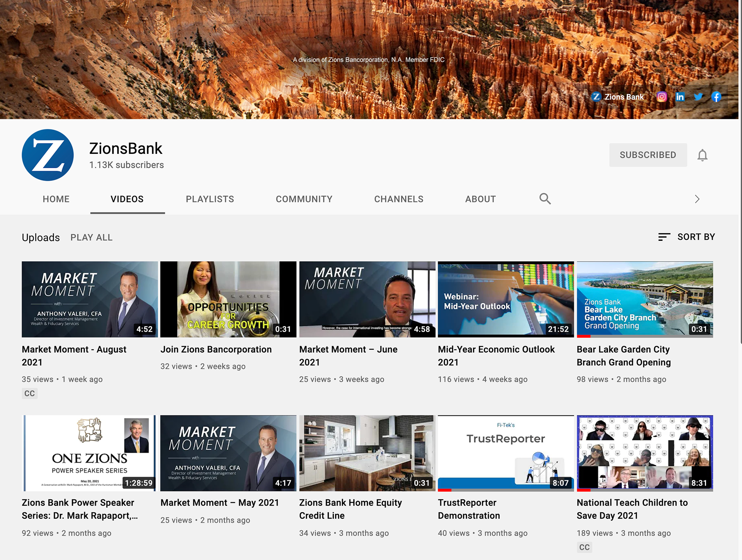Click the 'Market Moment - August 2021' title
Screen dimensions: 742x560
pos(74,356)
